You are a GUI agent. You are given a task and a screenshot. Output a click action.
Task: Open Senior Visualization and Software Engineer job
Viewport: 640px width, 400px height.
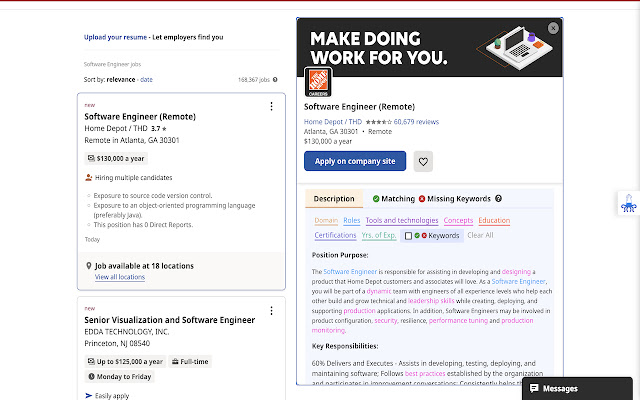pos(169,320)
